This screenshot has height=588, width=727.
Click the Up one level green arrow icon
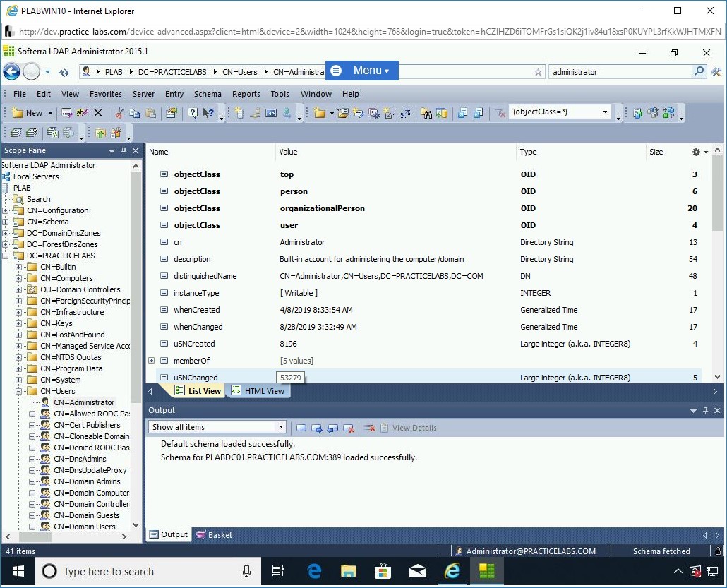tap(100, 133)
